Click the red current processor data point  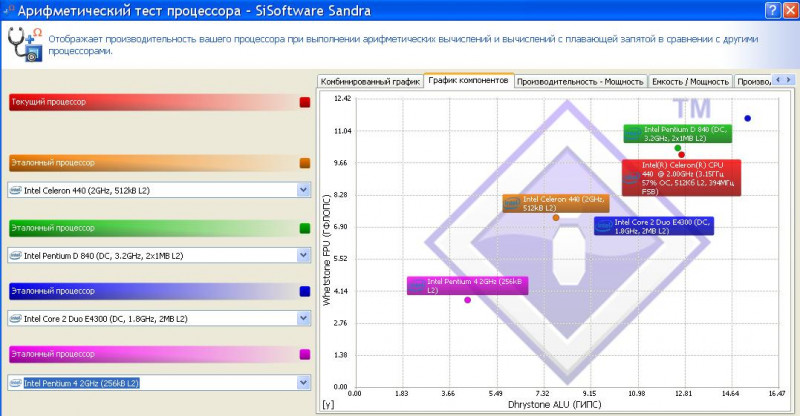681,155
